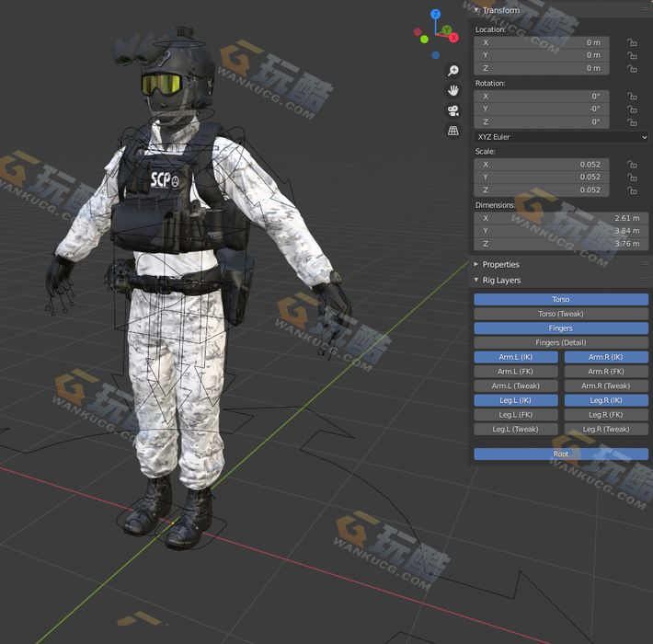Viewport: 653px width, 644px height.
Task: Collapse the Rig Layers panel
Action: click(x=476, y=281)
